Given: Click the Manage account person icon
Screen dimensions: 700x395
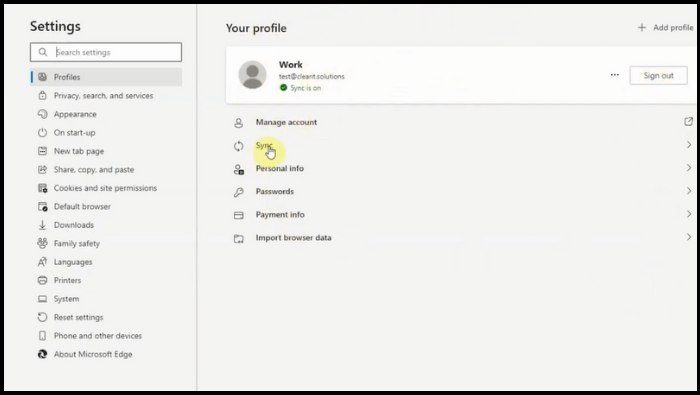Looking at the screenshot, I should [238, 123].
